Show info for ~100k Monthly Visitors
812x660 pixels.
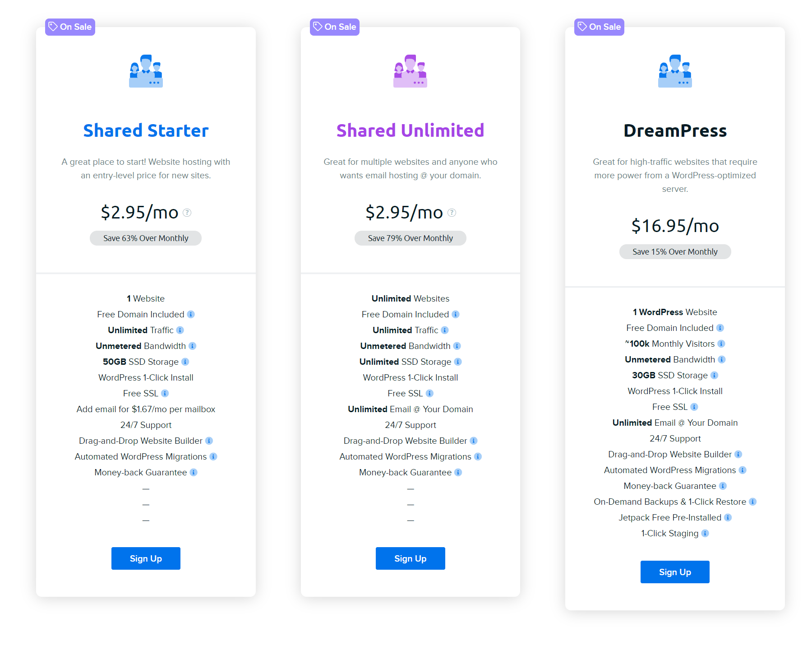[721, 344]
